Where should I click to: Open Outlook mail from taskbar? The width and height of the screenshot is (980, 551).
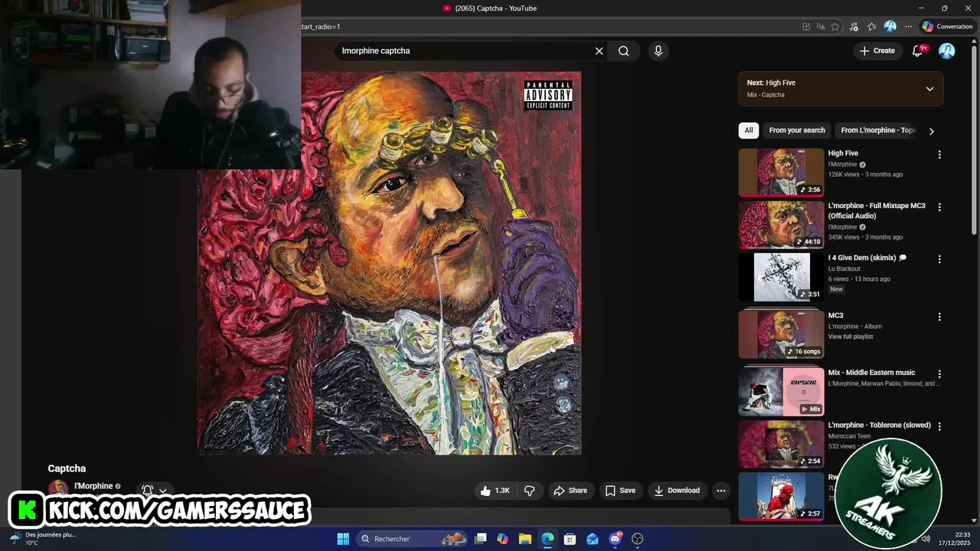(592, 539)
